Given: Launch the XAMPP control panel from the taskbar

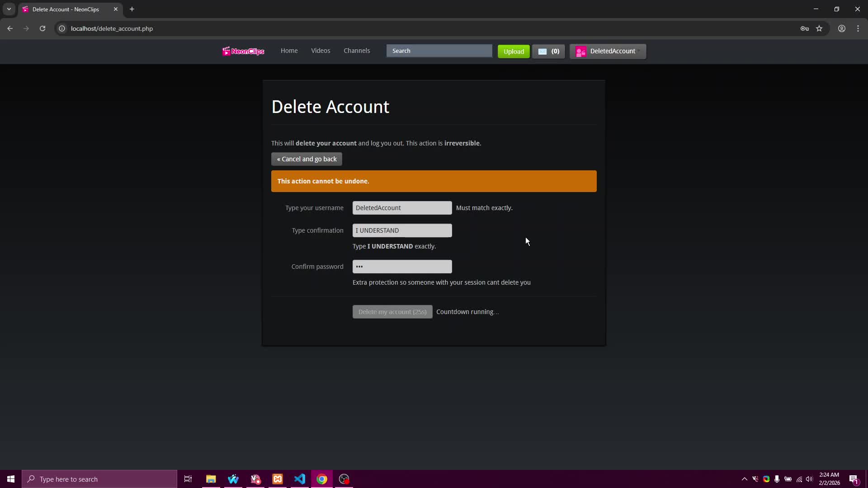Looking at the screenshot, I should (278, 479).
